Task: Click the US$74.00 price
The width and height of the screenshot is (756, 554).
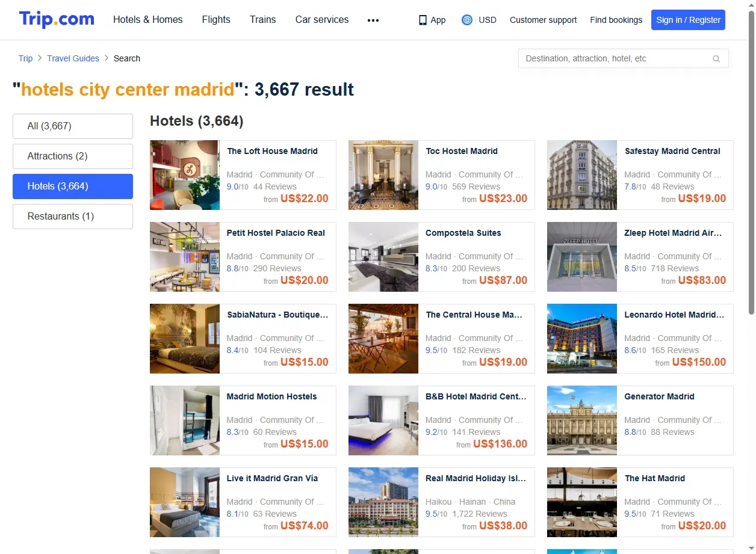Action: (305, 526)
